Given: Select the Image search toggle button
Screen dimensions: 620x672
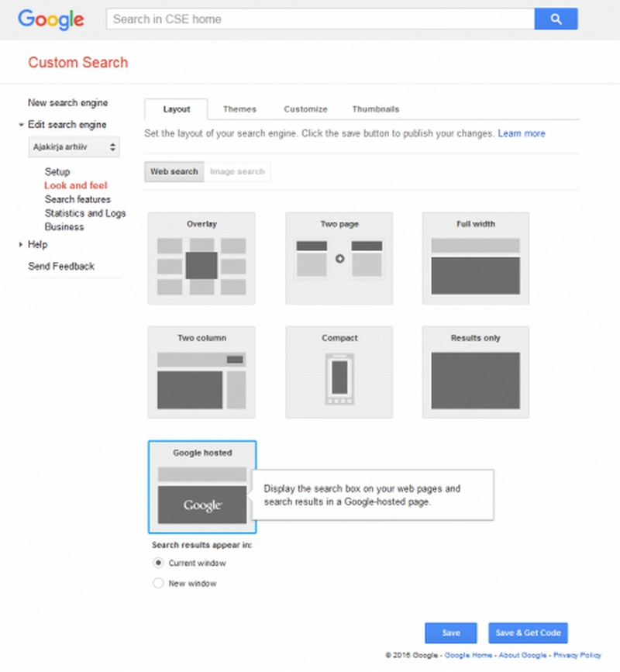Looking at the screenshot, I should pos(237,171).
